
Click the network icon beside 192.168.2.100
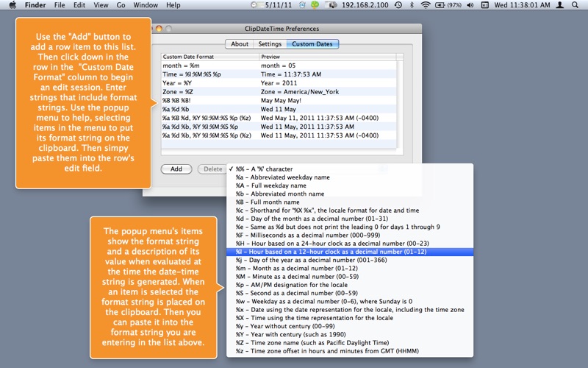332,5
